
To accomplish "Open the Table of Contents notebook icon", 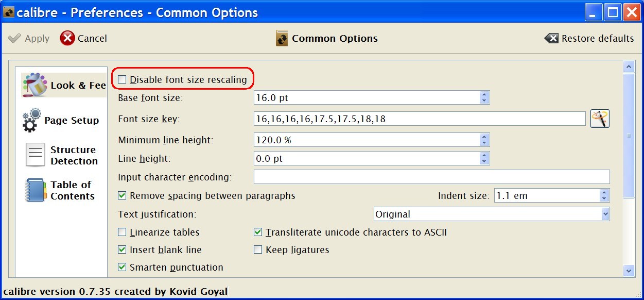I will click(x=35, y=190).
